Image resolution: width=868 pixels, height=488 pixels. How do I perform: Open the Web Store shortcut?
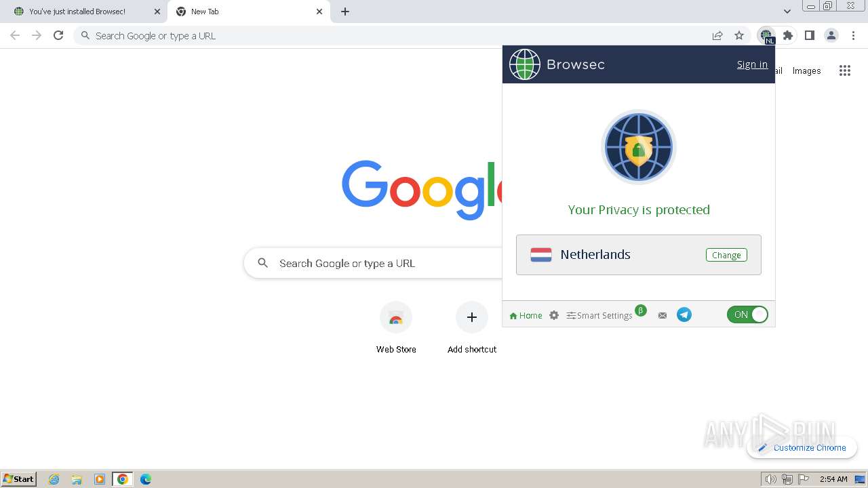(x=396, y=329)
